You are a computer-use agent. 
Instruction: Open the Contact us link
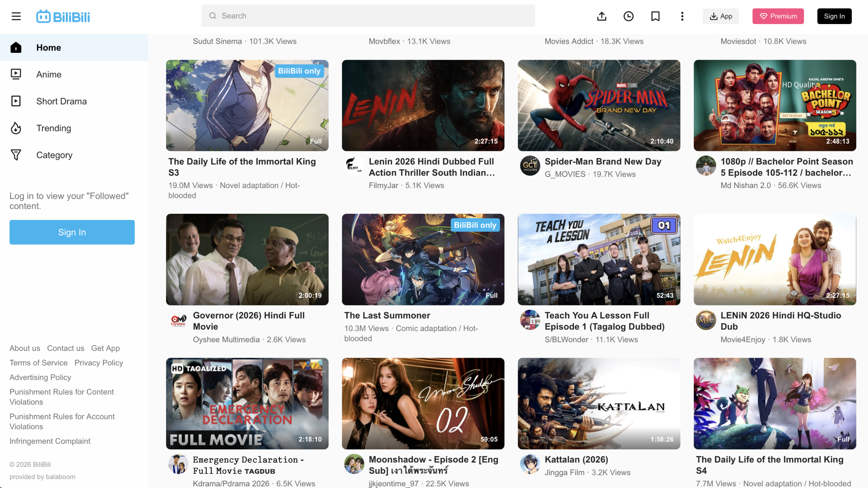pos(66,348)
